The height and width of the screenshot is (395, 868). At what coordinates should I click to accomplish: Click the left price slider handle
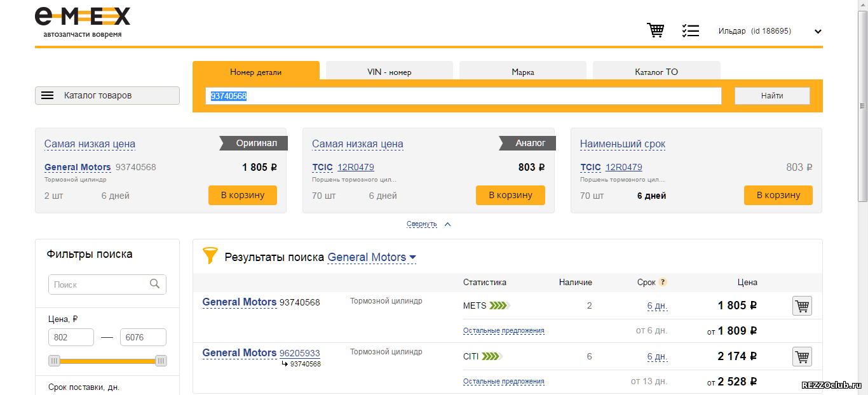point(54,361)
